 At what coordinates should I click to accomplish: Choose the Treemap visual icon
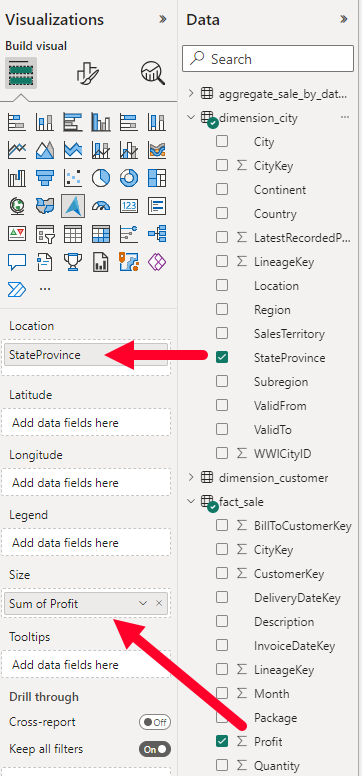click(157, 178)
